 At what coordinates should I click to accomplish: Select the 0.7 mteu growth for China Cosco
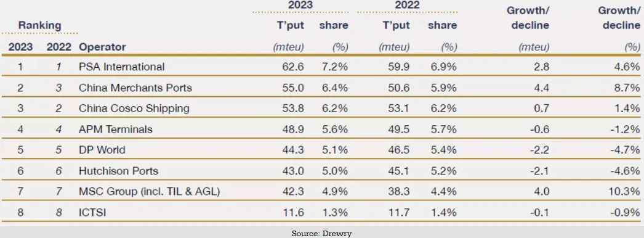(x=542, y=109)
